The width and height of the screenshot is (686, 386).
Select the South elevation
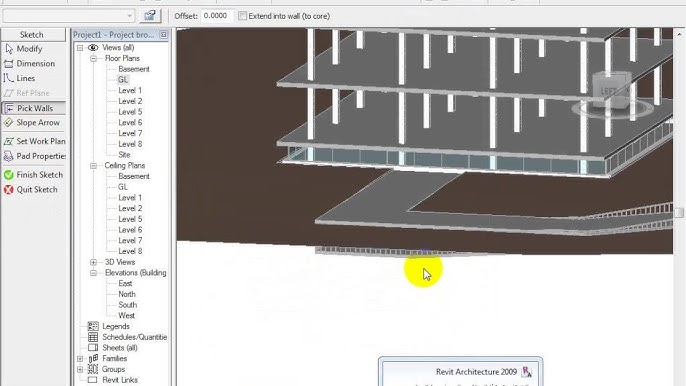click(x=127, y=305)
